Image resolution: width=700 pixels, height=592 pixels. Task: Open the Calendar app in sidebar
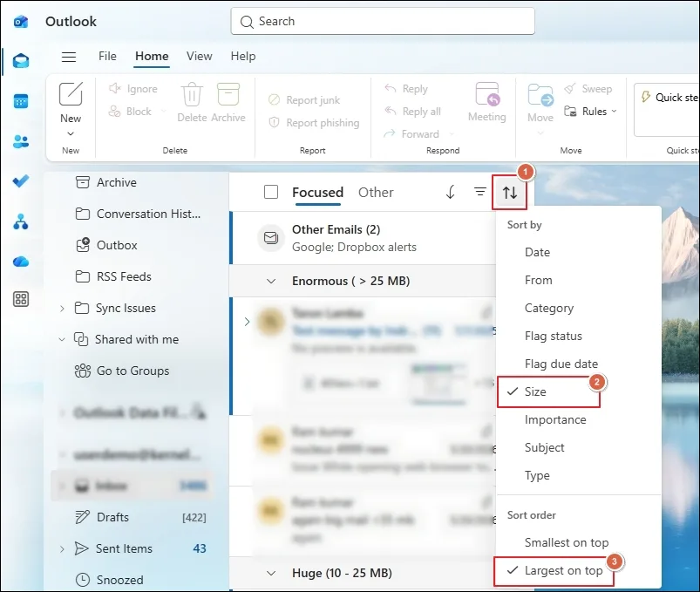[21, 101]
